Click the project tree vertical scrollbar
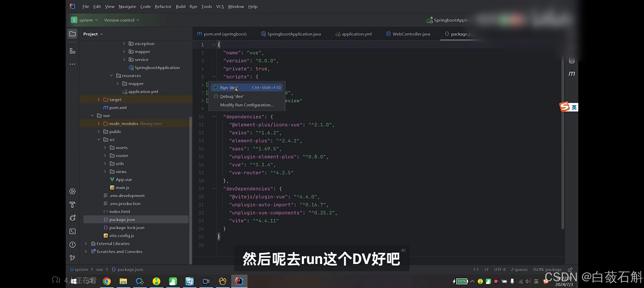 190,187
